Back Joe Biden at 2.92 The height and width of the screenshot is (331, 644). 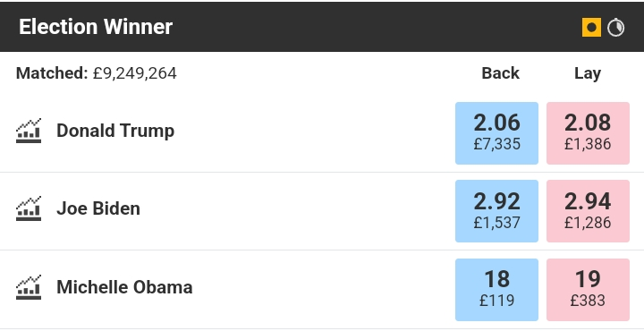496,211
